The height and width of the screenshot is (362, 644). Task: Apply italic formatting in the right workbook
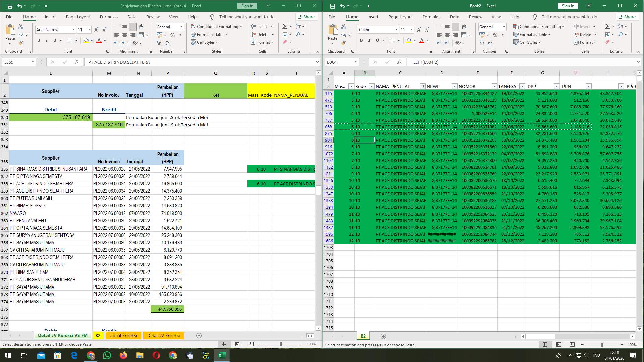click(369, 40)
